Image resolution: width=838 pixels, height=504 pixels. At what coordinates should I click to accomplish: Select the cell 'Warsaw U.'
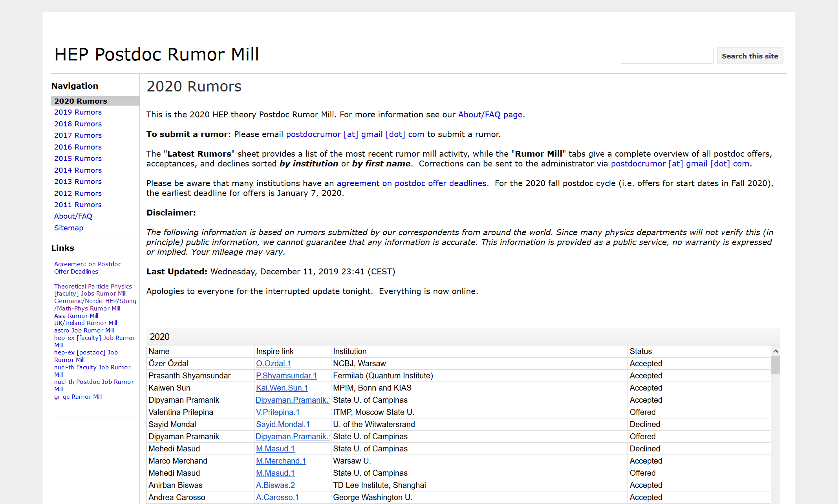[479, 461]
